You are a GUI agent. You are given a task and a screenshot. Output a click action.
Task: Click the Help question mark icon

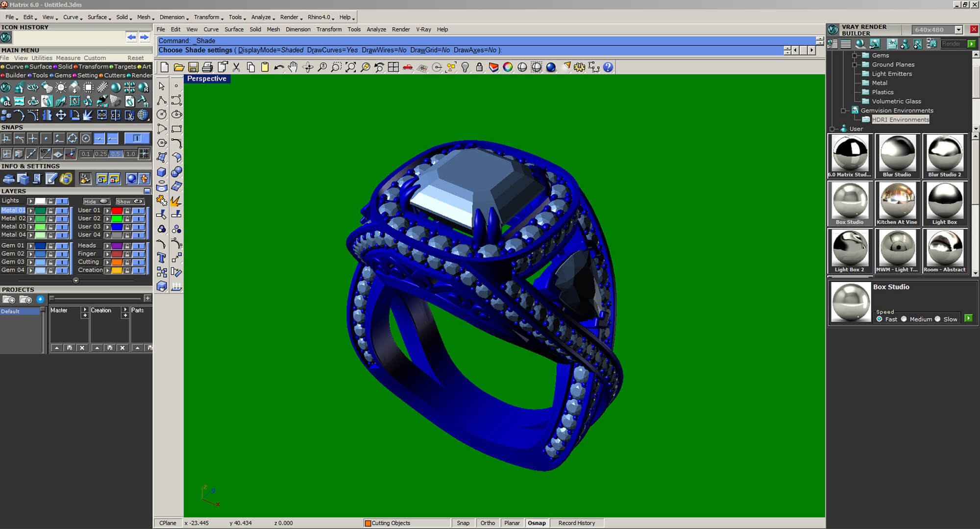[609, 67]
